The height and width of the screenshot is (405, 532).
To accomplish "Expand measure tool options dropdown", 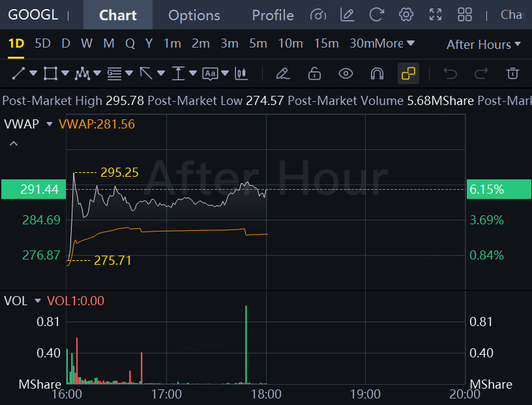I will [193, 72].
